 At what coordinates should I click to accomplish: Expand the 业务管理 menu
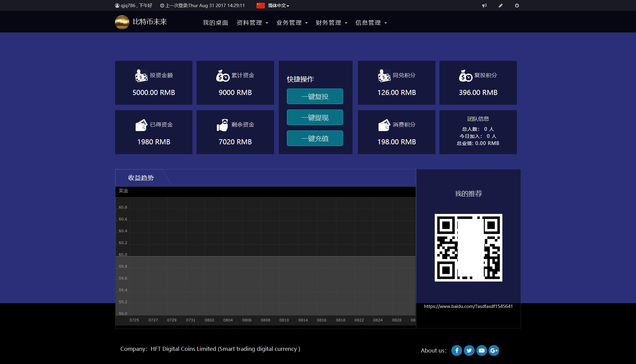click(292, 23)
